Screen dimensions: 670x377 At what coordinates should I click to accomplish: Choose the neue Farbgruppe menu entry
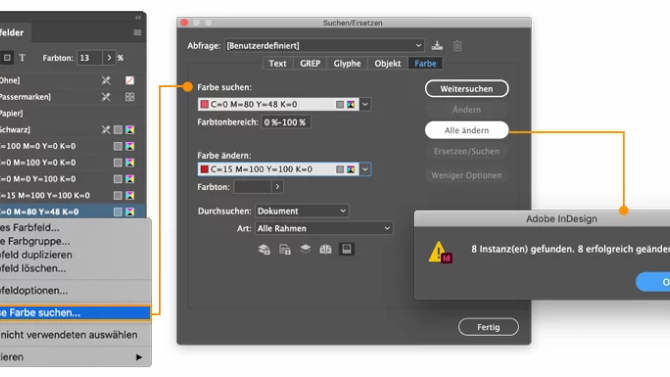75,241
